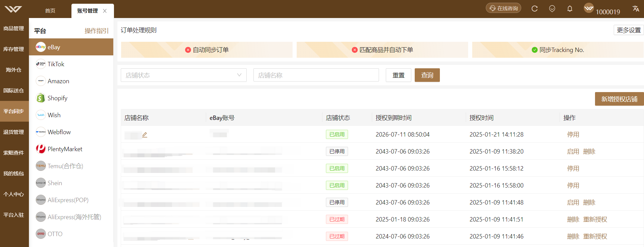Open 国际送仓 in sidebar
The image size is (644, 247).
(x=14, y=91)
